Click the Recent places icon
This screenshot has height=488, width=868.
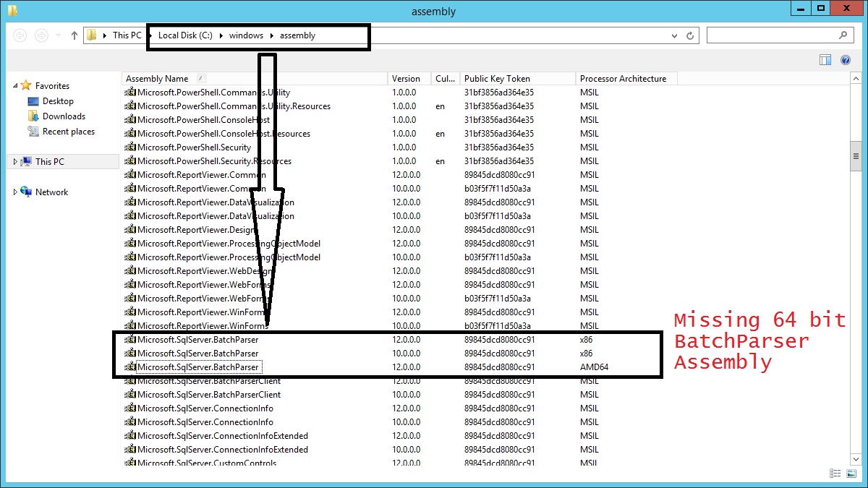pos(33,132)
